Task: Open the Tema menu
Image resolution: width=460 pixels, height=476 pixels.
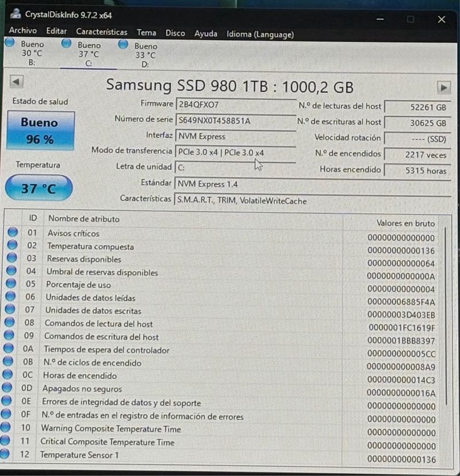Action: [x=147, y=32]
